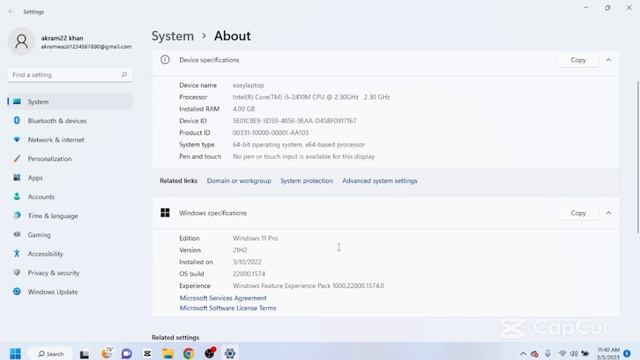Collapse the Device specifications section

tap(609, 60)
